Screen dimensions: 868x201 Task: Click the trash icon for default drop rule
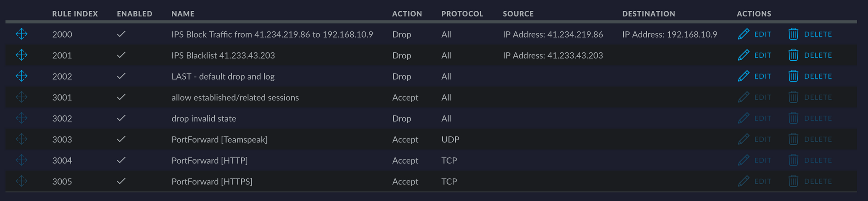pyautogui.click(x=793, y=76)
